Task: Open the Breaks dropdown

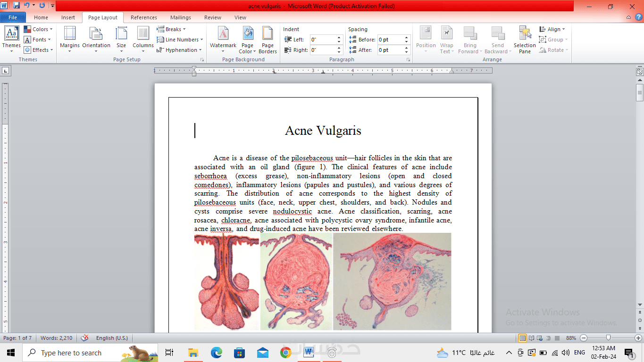Action: (x=171, y=29)
